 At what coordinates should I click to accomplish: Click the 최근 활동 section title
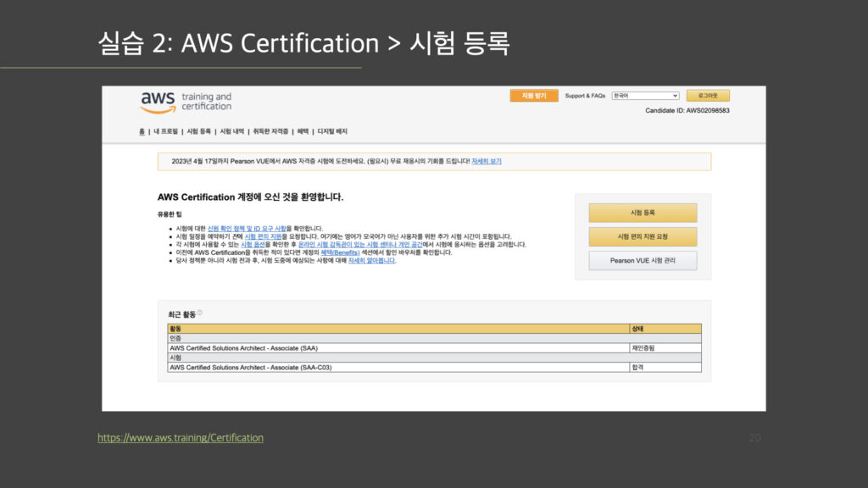click(181, 315)
